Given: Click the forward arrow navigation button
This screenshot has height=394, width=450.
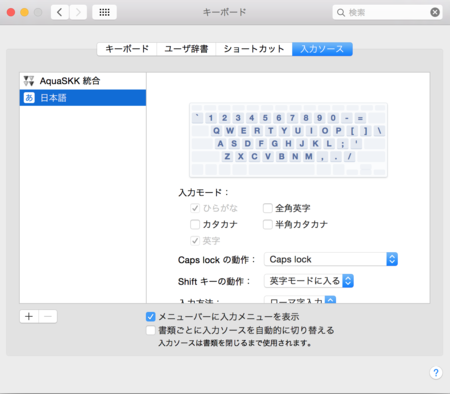Looking at the screenshot, I should (x=78, y=12).
